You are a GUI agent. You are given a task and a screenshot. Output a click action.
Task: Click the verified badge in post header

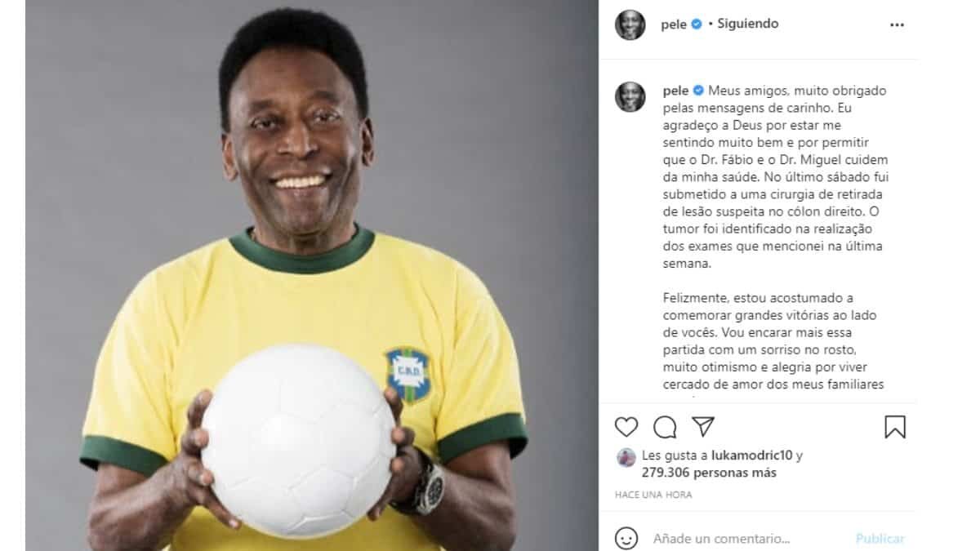697,24
